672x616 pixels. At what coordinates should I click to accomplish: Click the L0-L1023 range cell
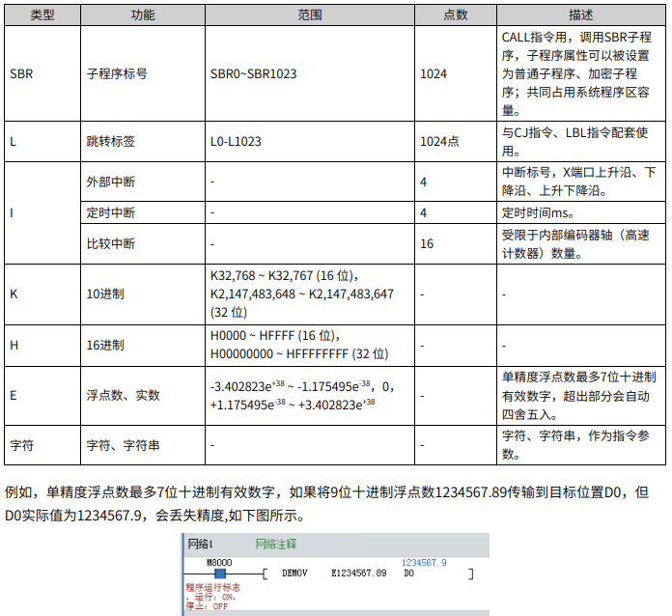309,142
